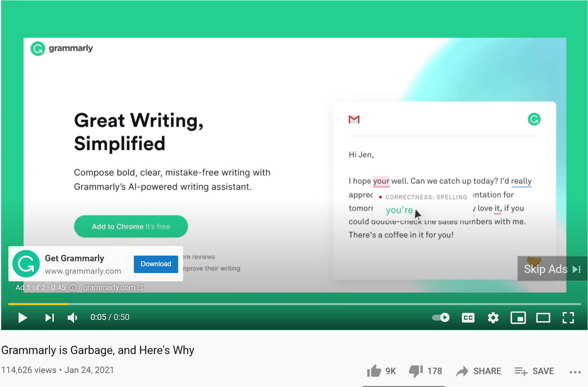Click the Grammarly logo in the ad card
588x387 pixels.
tap(26, 264)
